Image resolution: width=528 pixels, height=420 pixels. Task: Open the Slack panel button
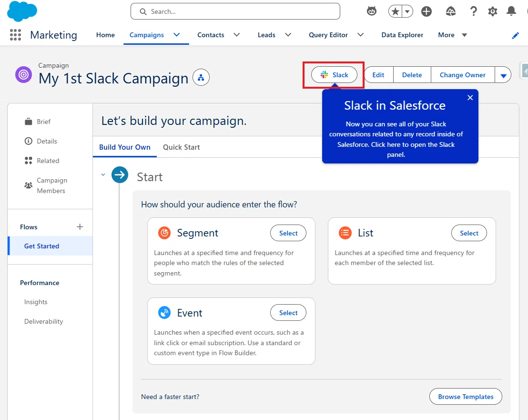point(334,75)
